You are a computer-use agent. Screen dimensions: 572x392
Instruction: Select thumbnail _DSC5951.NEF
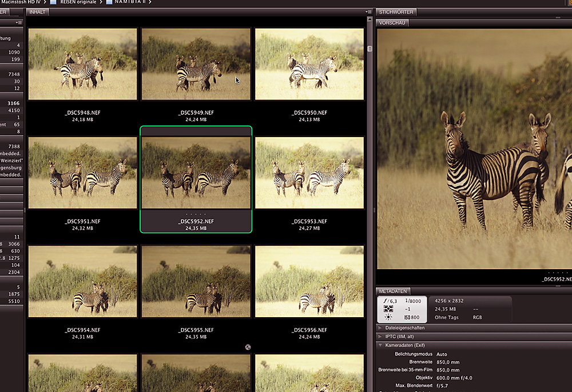tap(83, 173)
